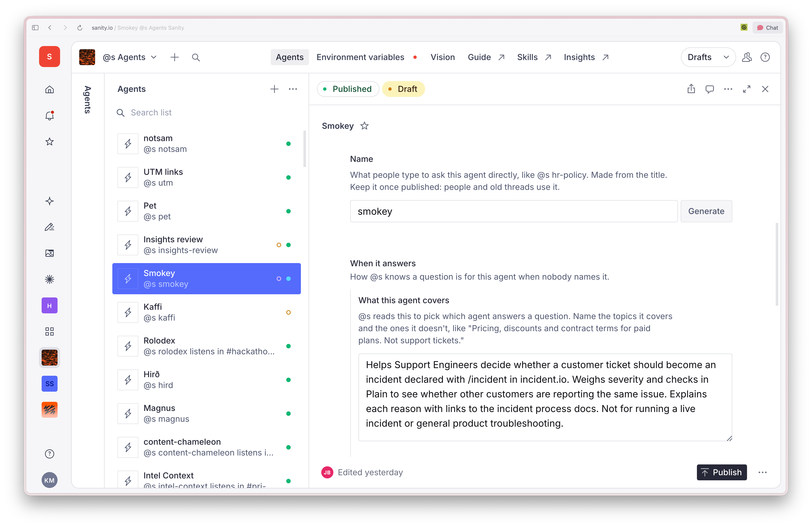
Task: Open the members icon near Drafts
Action: point(747,57)
